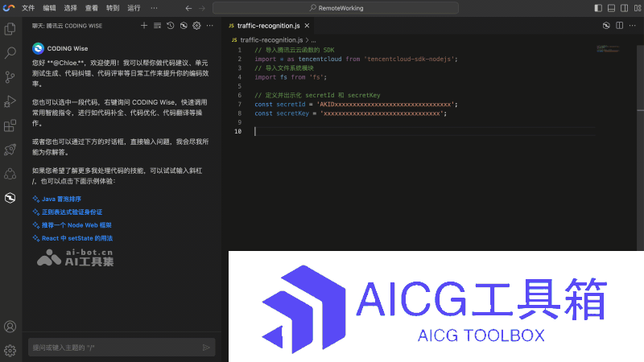Click the 聊天: 腾讯云 CODING WISE panel title
This screenshot has width=644, height=362.
coord(67,26)
